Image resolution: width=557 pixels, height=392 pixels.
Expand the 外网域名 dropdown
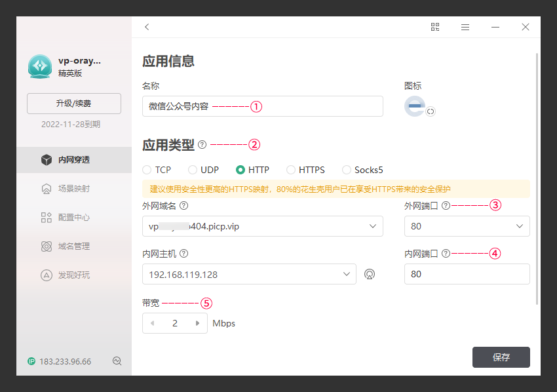tap(373, 226)
